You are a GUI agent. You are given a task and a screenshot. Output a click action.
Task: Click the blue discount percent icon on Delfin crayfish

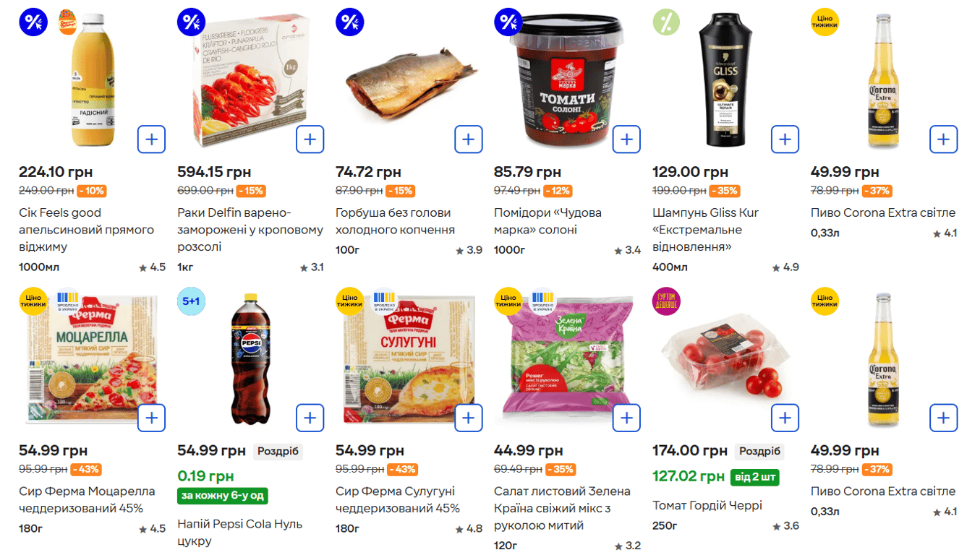192,22
